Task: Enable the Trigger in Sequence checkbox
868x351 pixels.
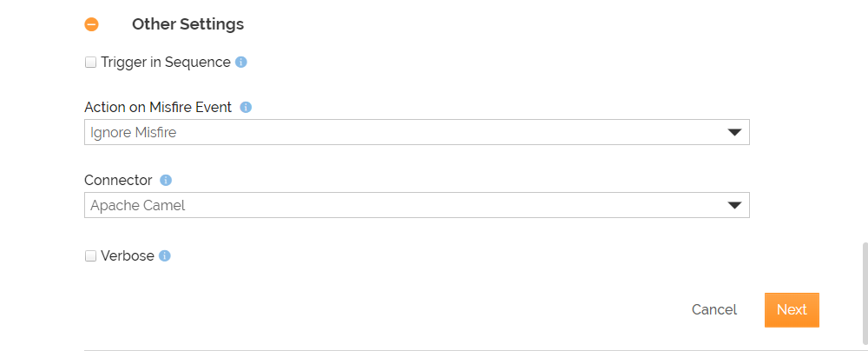Action: pos(90,62)
